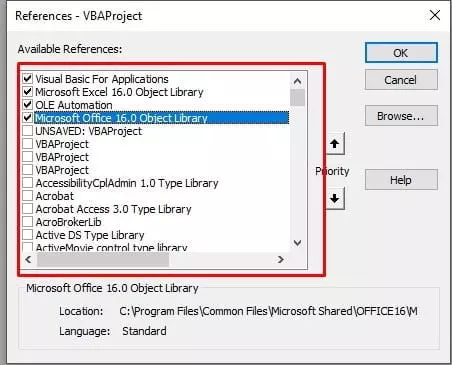The height and width of the screenshot is (365, 452).
Task: Click the list's scroll down arrow
Action: point(297,243)
